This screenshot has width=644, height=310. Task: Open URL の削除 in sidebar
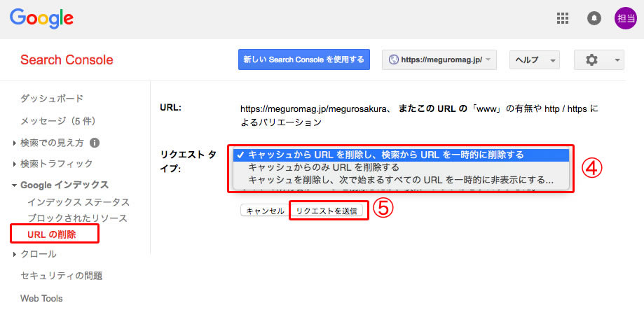[51, 234]
